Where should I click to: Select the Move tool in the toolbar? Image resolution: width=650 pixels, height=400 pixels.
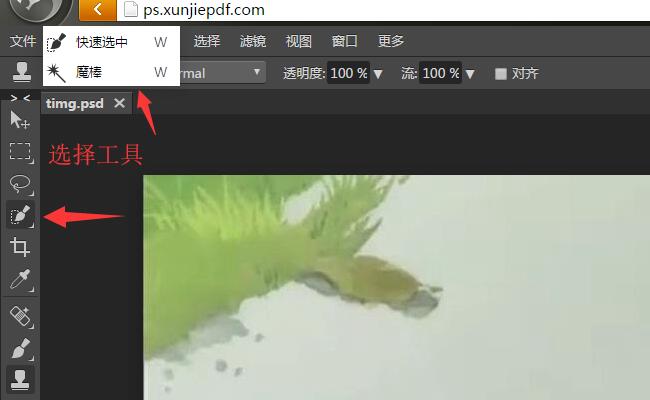pos(19,120)
